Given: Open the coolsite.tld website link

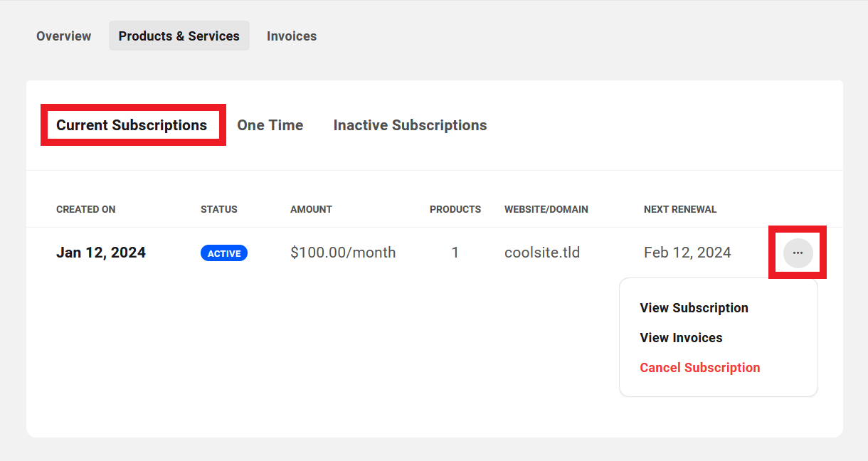Looking at the screenshot, I should pyautogui.click(x=542, y=252).
